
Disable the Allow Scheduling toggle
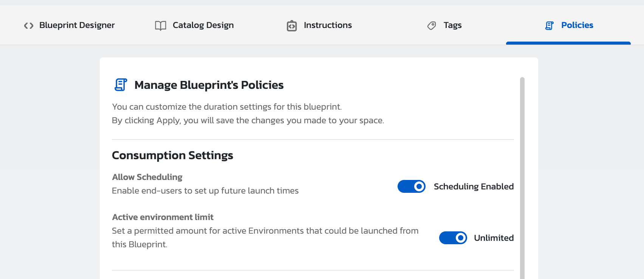pyautogui.click(x=411, y=186)
